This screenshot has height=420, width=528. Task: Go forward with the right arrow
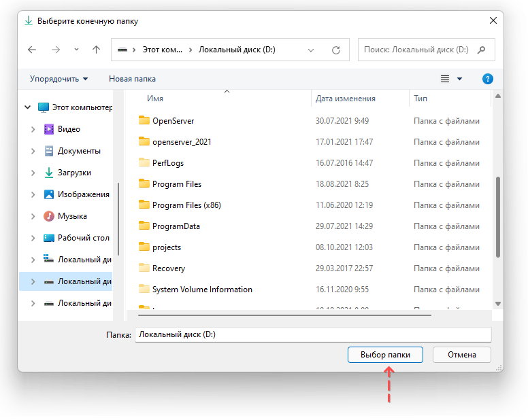click(56, 50)
